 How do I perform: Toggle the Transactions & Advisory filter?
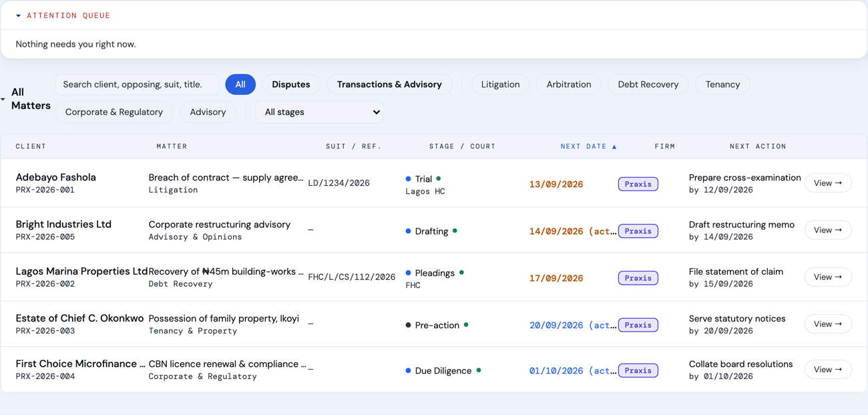point(389,84)
